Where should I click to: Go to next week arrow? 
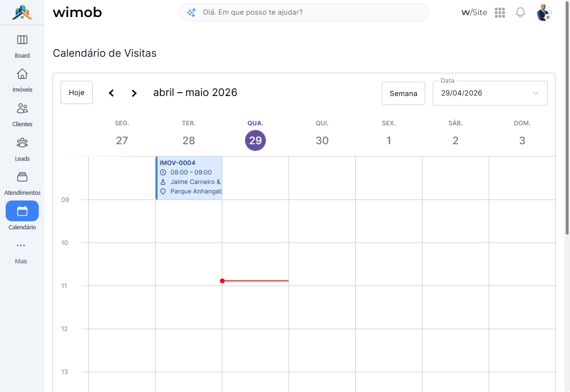134,93
